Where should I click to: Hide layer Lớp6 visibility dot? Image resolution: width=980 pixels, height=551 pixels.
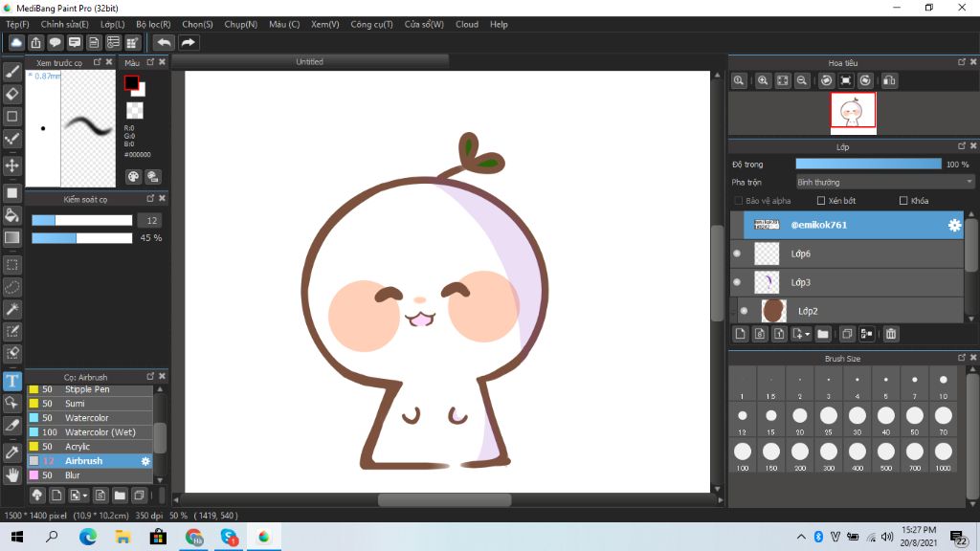(x=737, y=253)
